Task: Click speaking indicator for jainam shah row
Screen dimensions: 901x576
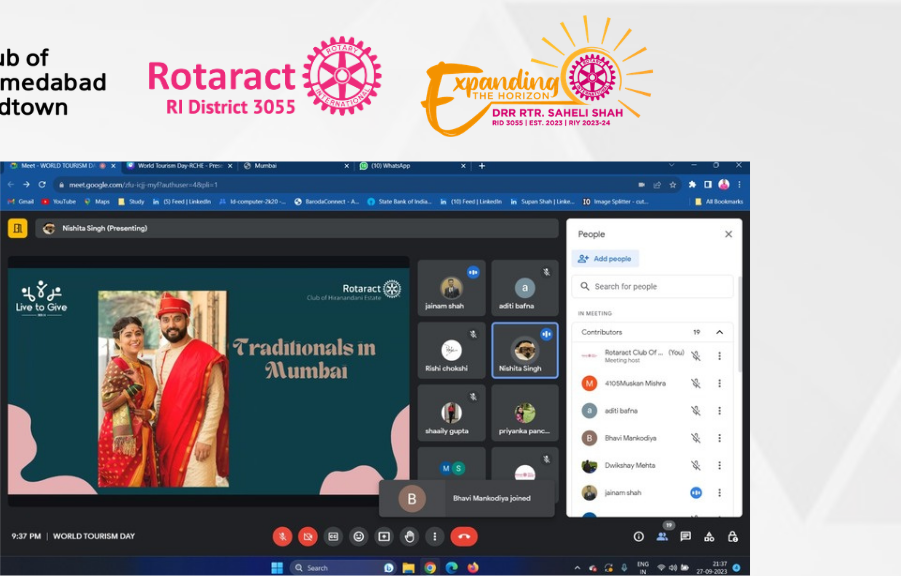Action: point(696,493)
